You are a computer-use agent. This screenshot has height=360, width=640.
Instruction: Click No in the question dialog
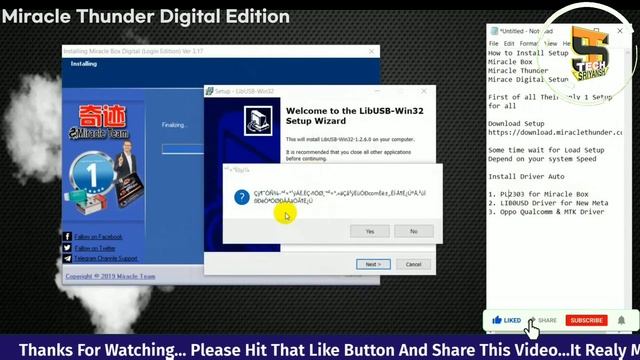[x=413, y=231]
